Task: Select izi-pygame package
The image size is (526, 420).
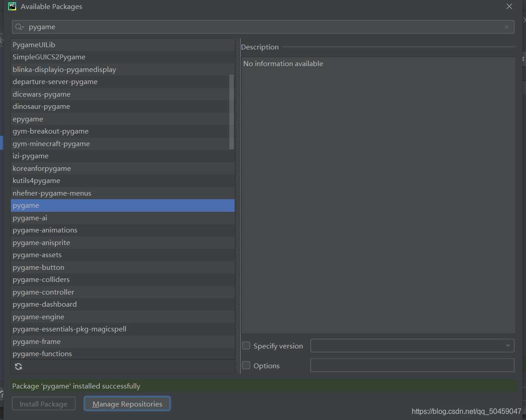Action: 123,156
